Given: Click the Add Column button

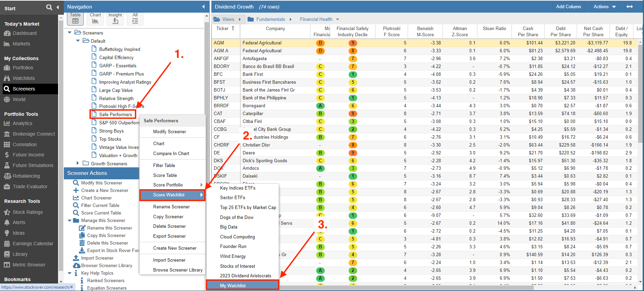Looking at the screenshot, I should [x=568, y=6].
